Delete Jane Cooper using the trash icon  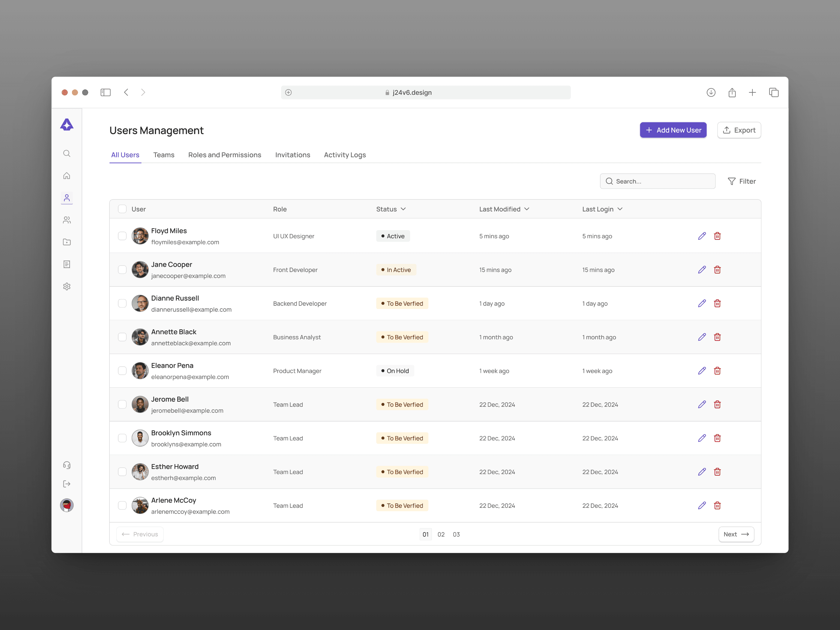717,270
